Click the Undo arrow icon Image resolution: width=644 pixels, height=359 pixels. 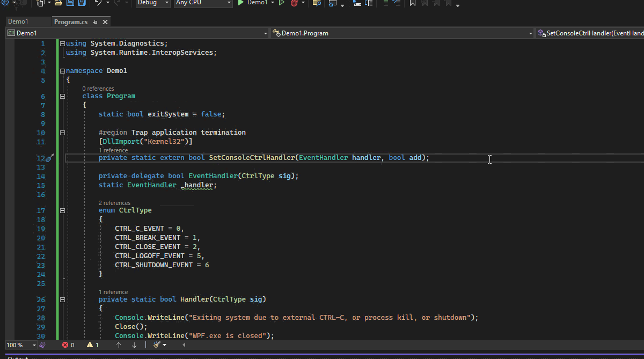pyautogui.click(x=98, y=3)
